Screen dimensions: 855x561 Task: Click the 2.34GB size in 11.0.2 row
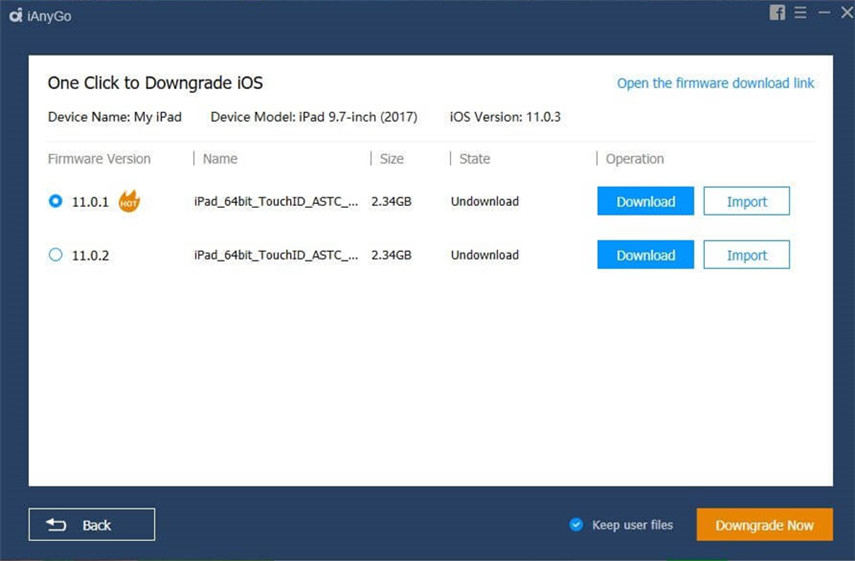click(392, 255)
